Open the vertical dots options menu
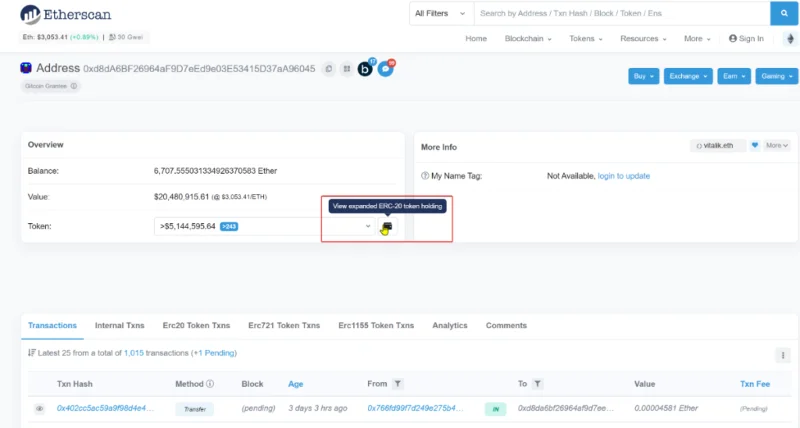The width and height of the screenshot is (800, 428). 783,355
